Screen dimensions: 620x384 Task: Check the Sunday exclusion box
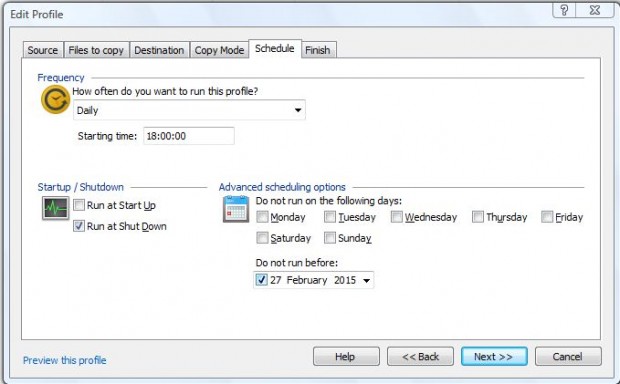[x=330, y=238]
